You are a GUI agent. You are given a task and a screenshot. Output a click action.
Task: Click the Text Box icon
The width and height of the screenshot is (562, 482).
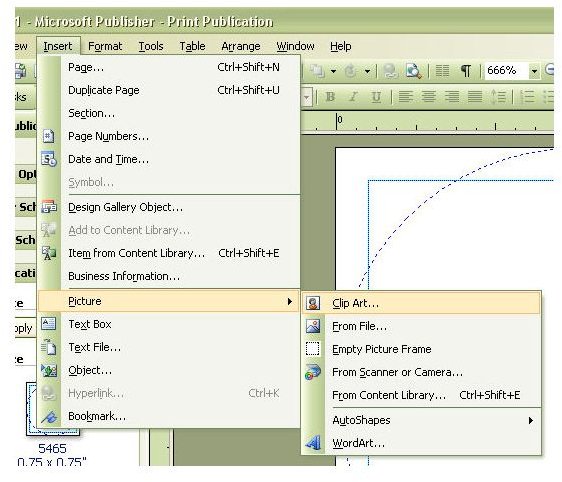pos(48,324)
